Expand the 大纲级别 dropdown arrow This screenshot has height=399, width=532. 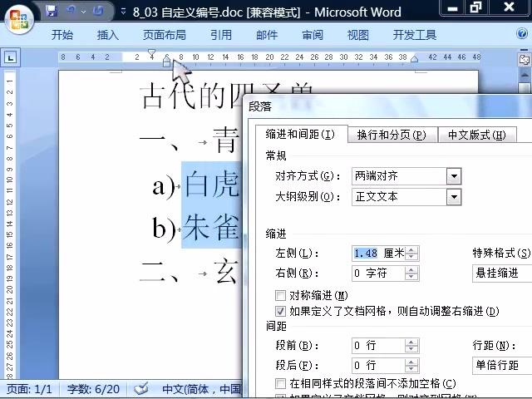(x=454, y=197)
